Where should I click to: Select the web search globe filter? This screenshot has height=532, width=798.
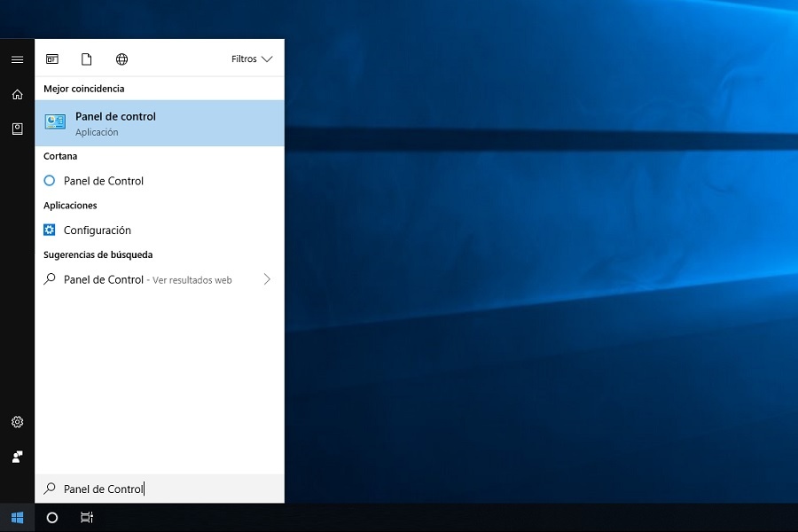121,59
